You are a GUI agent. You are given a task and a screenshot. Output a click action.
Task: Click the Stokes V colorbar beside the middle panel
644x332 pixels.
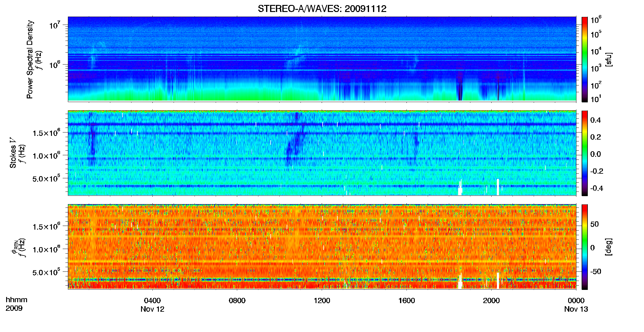tap(585, 153)
